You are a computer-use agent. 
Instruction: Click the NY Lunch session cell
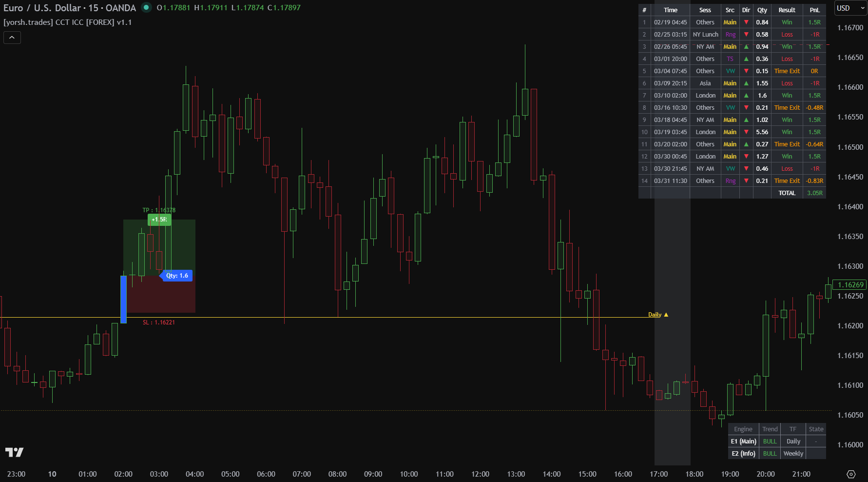point(705,35)
